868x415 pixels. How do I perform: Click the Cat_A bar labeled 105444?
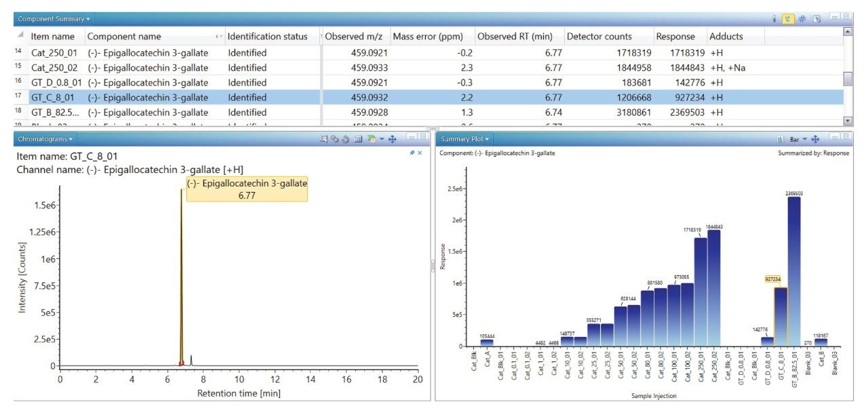point(487,342)
